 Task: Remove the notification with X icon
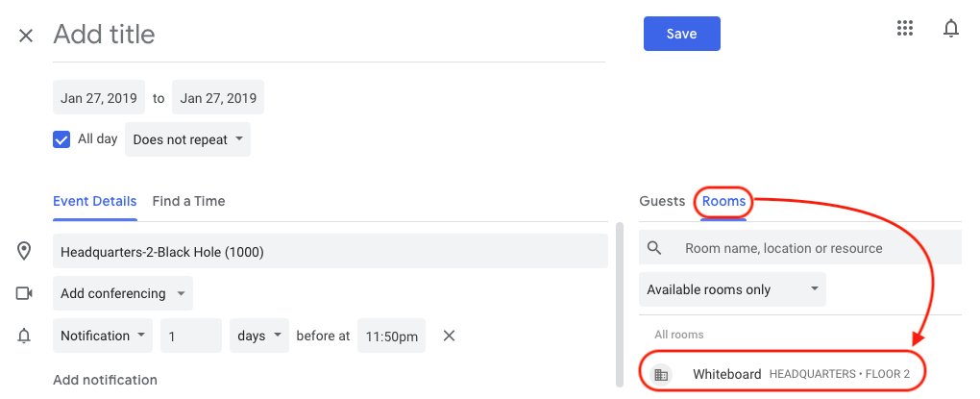pyautogui.click(x=449, y=336)
